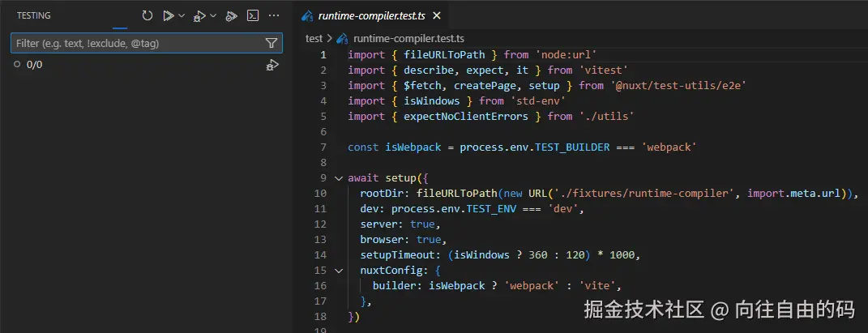Show test output terminal icon
The width and height of the screenshot is (868, 333).
[253, 15]
